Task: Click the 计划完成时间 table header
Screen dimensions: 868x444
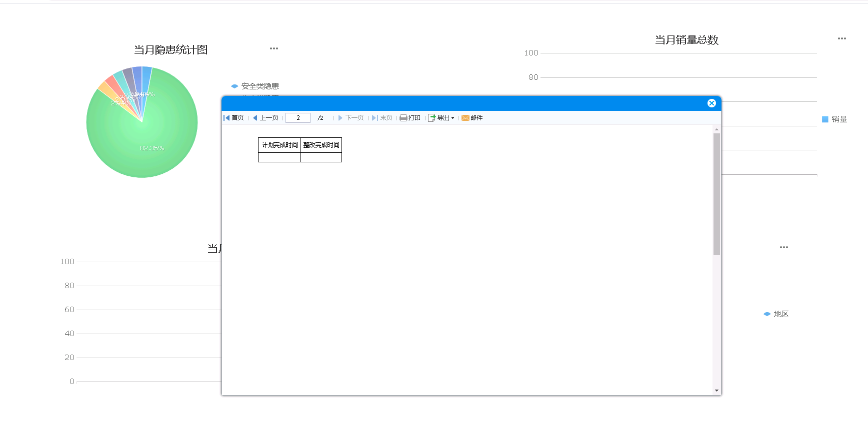Action: (279, 145)
